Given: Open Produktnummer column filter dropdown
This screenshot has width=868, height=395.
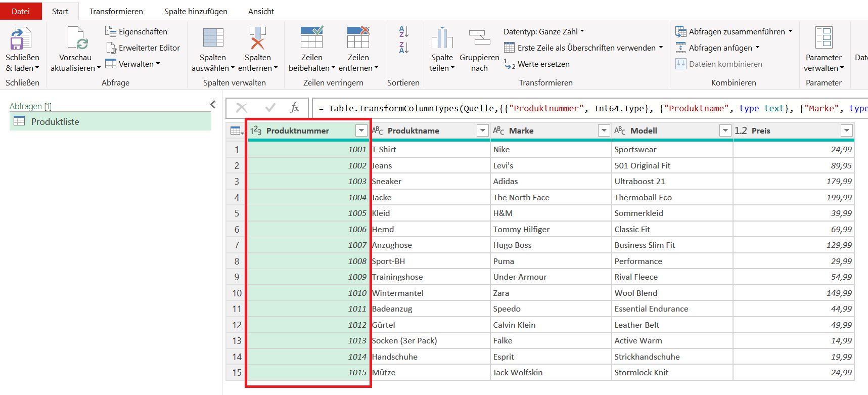Looking at the screenshot, I should [x=361, y=130].
